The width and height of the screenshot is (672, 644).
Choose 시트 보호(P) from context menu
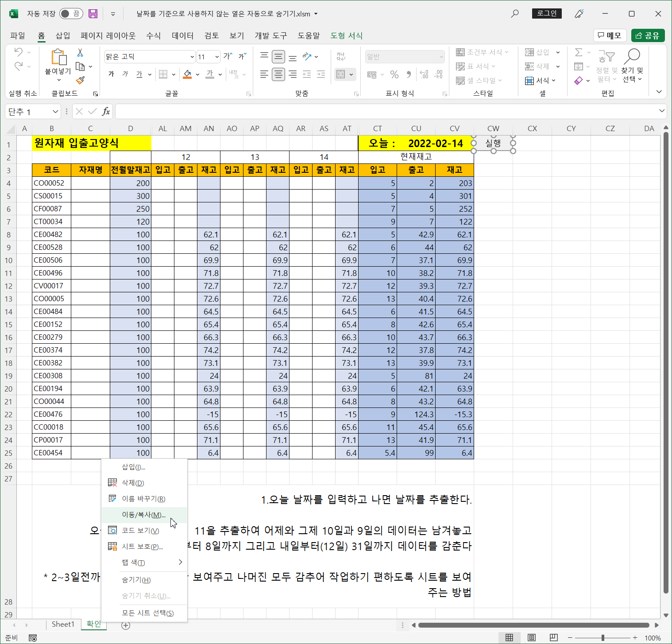coord(144,547)
